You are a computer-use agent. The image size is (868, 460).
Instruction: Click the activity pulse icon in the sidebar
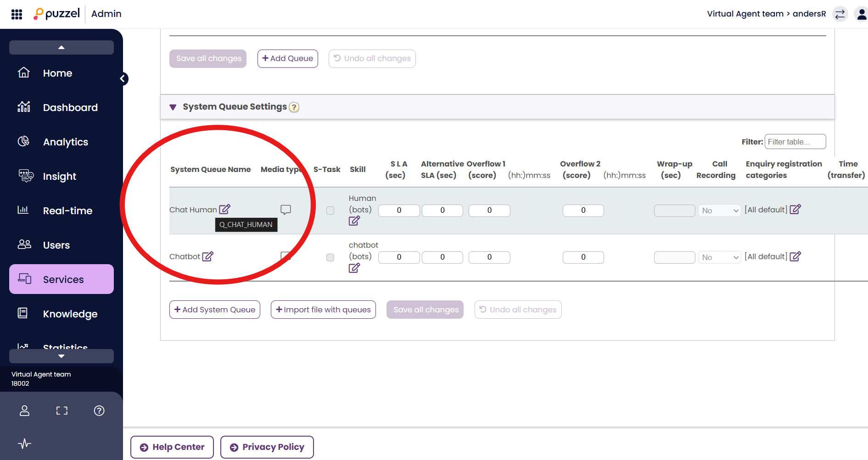(x=24, y=443)
